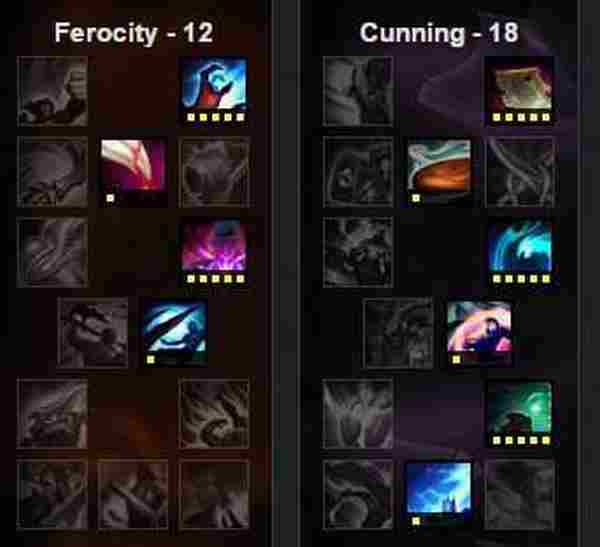
Task: Click the Thunderlord's Decree keystone icon
Action: [x=439, y=494]
